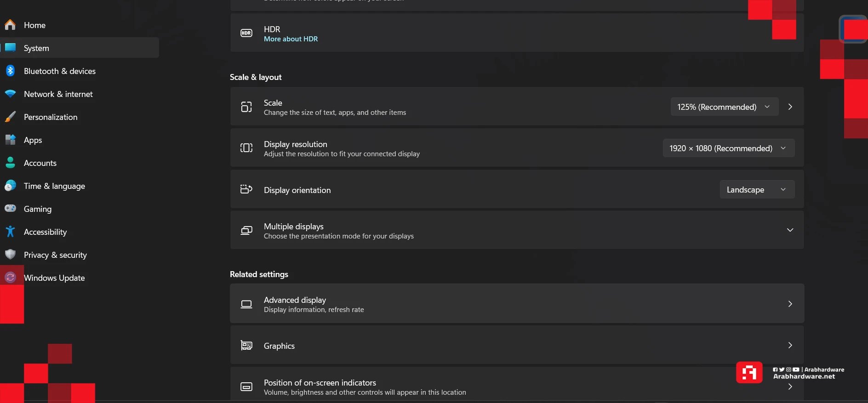Click the Personalization paintbrush icon
Screen dimensions: 868x403
(10, 117)
